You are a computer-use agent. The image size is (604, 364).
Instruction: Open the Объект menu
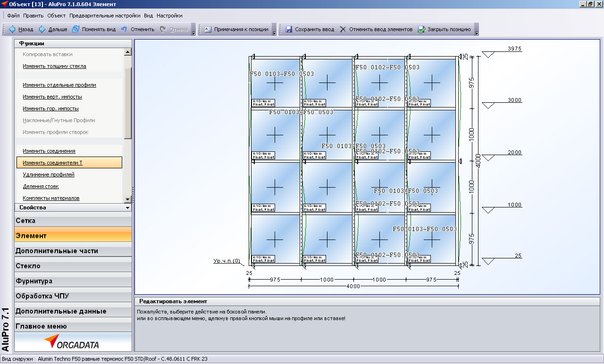coord(56,16)
